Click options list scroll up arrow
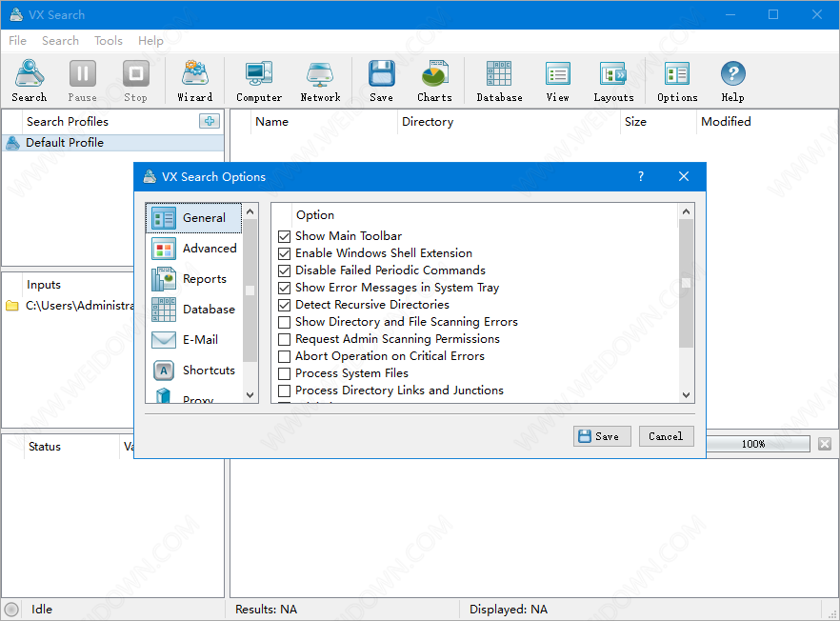The image size is (840, 621). (687, 211)
